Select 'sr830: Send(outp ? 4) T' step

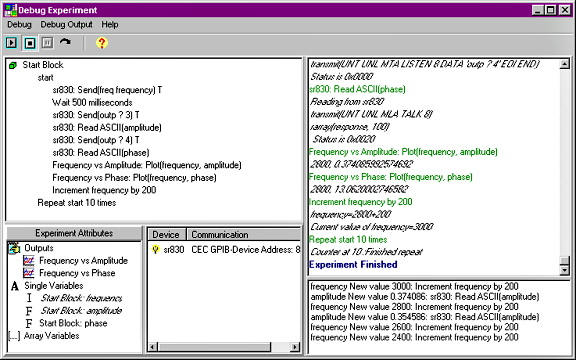[96, 140]
